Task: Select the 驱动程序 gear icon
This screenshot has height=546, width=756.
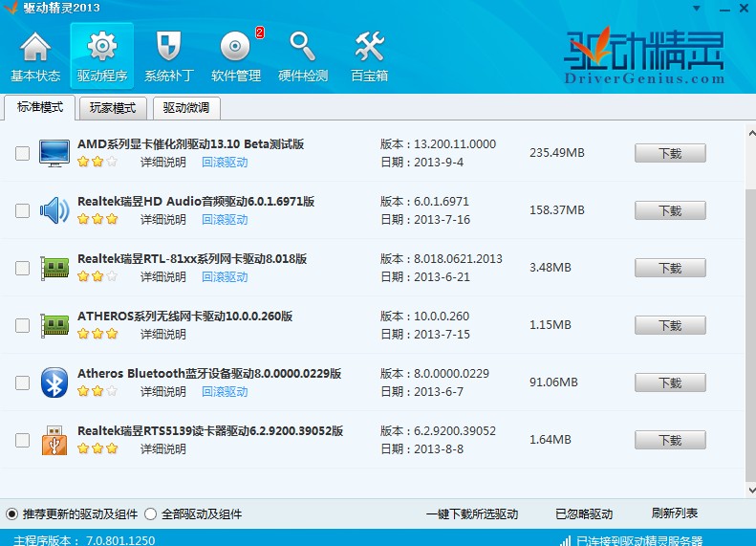Action: pyautogui.click(x=101, y=46)
